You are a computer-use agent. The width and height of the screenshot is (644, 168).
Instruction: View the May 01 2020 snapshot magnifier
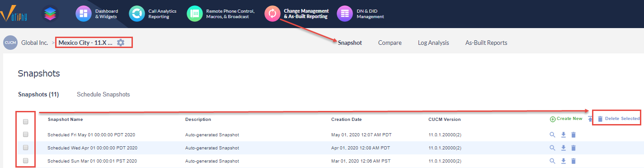click(552, 134)
